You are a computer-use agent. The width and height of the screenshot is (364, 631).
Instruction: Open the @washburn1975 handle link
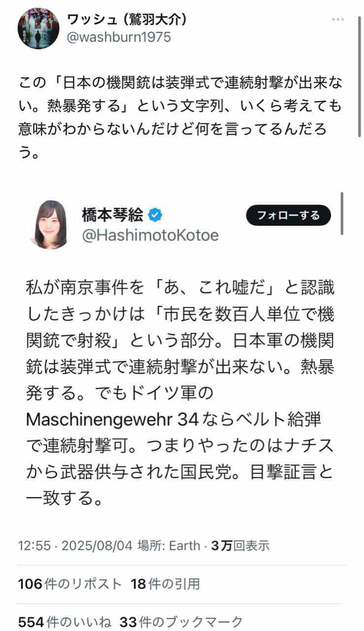[118, 37]
